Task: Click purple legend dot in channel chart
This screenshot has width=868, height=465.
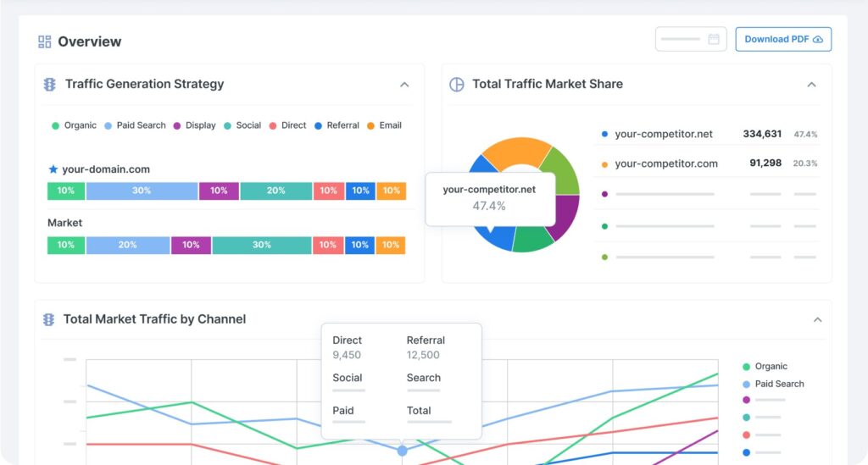Action: click(746, 400)
